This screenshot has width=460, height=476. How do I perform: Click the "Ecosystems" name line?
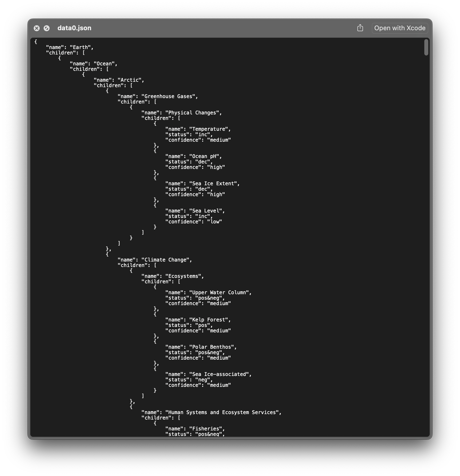click(x=172, y=276)
